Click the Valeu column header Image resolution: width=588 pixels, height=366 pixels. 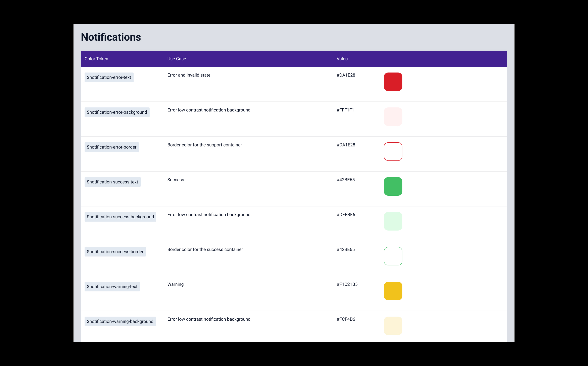point(342,59)
